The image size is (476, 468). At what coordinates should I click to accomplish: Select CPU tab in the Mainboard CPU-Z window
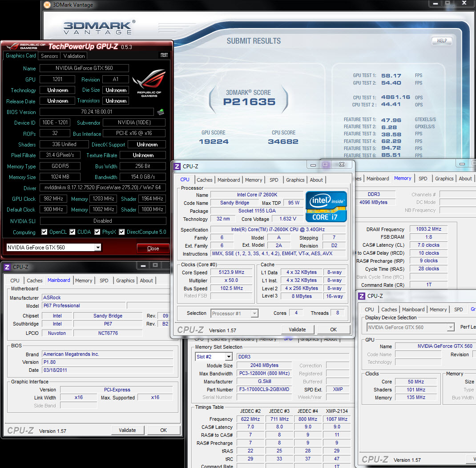click(x=15, y=281)
